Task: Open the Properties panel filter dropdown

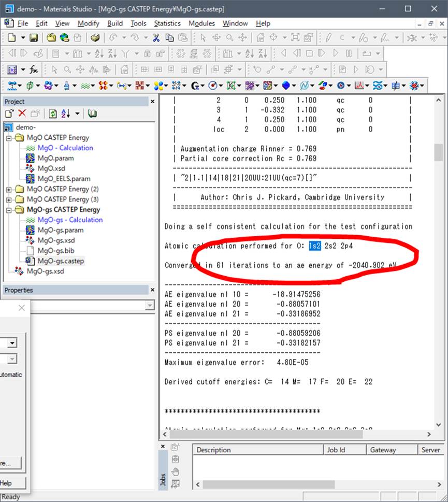Action: pos(150,306)
